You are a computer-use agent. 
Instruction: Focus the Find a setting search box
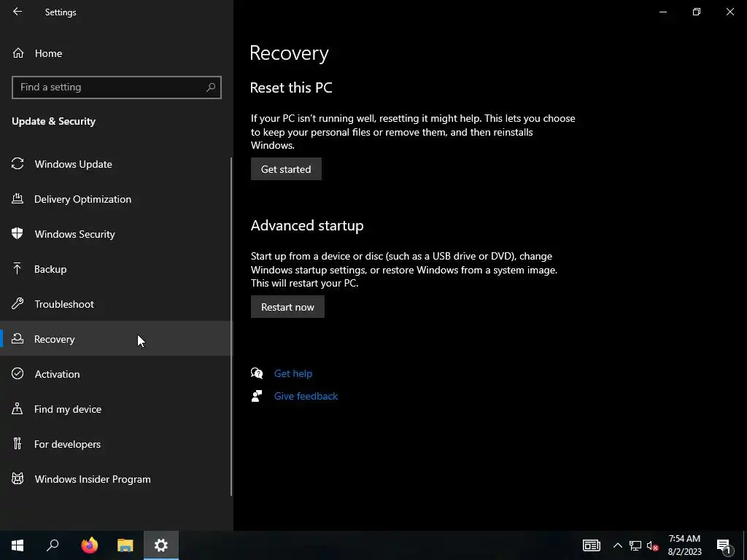tap(116, 87)
